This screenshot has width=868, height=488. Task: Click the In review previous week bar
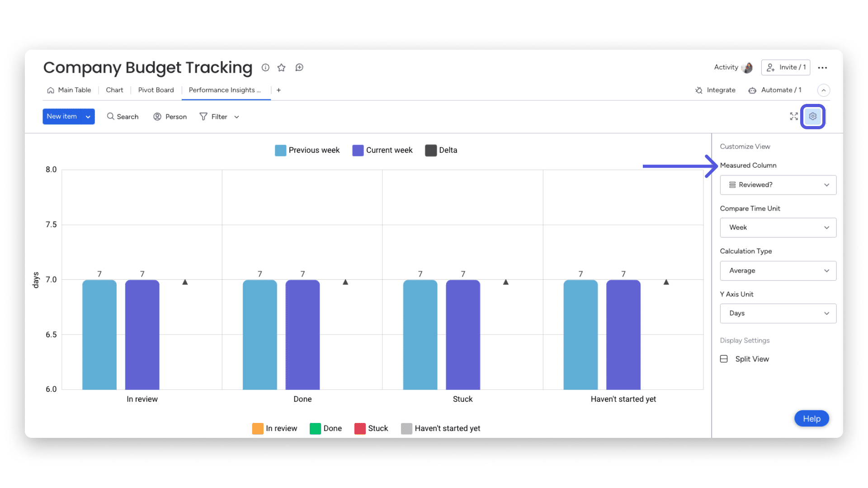(x=99, y=335)
